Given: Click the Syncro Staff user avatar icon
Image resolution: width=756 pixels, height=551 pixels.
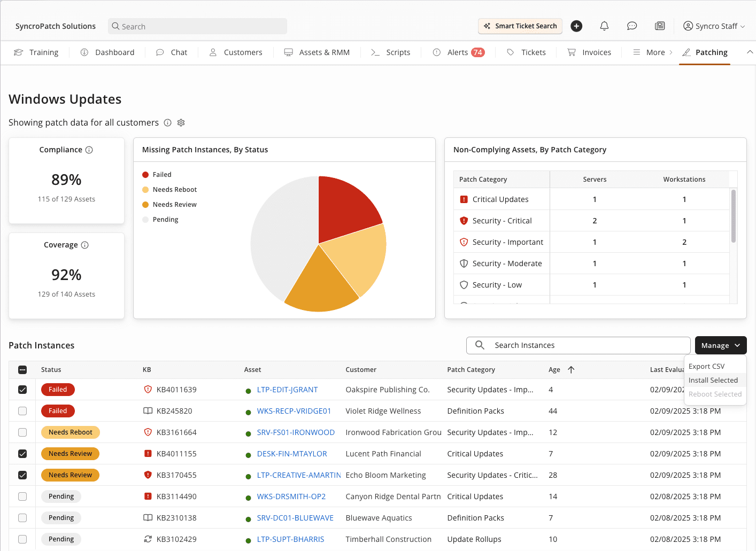Looking at the screenshot, I should [x=688, y=26].
